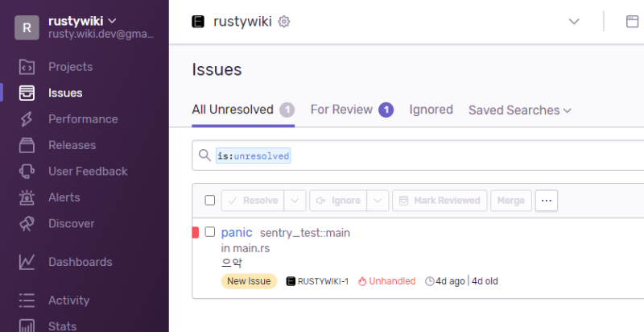Click the calendar window icon in header
This screenshot has width=644, height=332.
coord(633,22)
